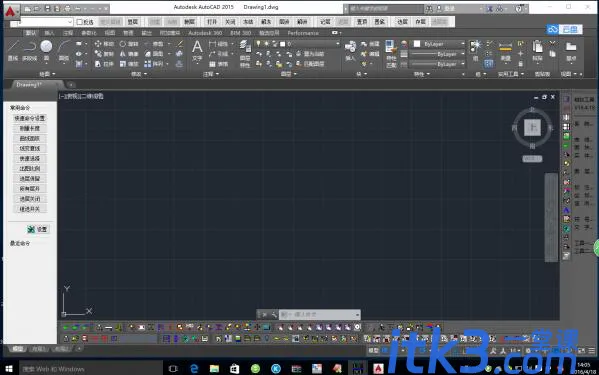Select the Array tool in Modify panel
The width and height of the screenshot is (599, 375).
click(x=154, y=64)
